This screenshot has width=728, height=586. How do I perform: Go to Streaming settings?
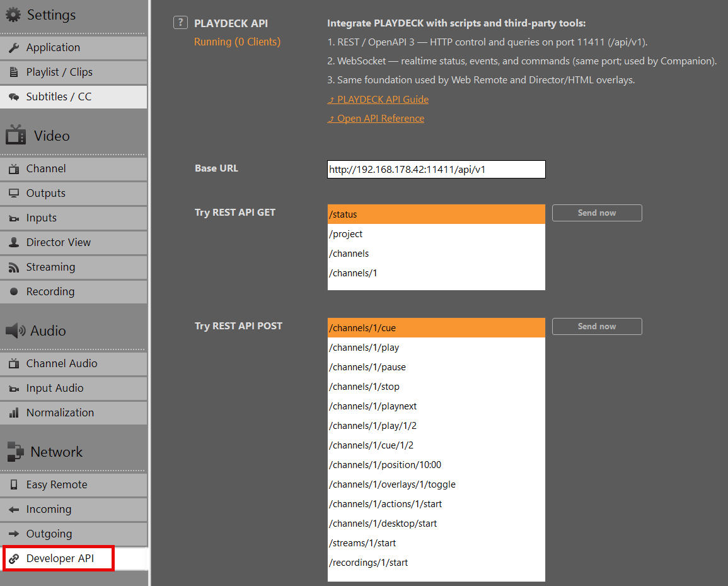pyautogui.click(x=73, y=267)
